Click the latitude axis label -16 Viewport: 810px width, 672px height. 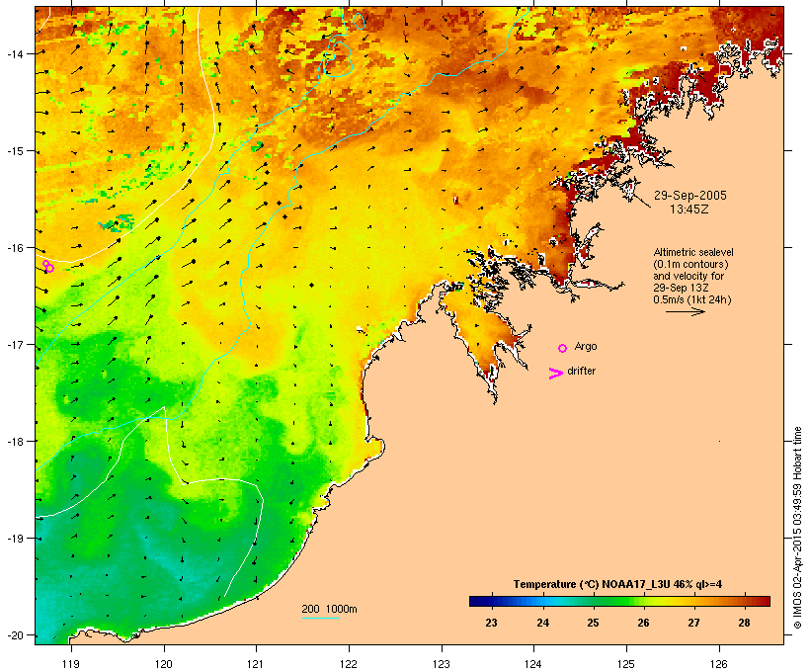pos(15,248)
